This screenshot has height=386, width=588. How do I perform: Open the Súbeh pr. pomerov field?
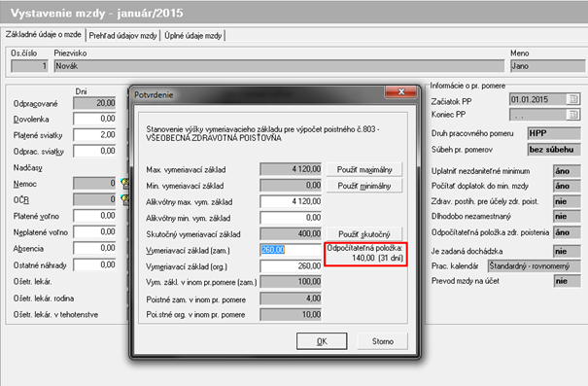pyautogui.click(x=554, y=150)
